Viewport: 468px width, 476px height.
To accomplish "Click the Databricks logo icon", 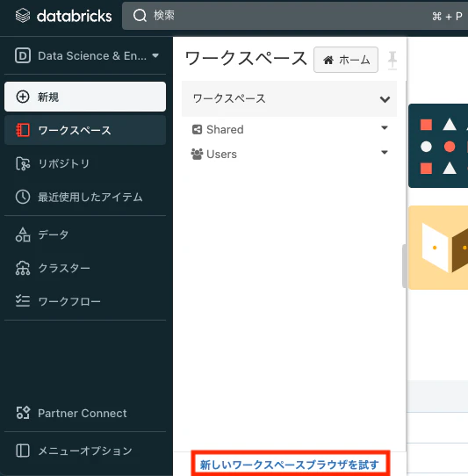I will click(23, 16).
